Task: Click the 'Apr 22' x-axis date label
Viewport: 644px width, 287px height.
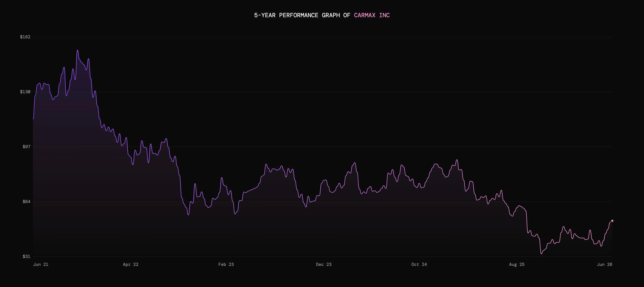Action: tap(130, 265)
